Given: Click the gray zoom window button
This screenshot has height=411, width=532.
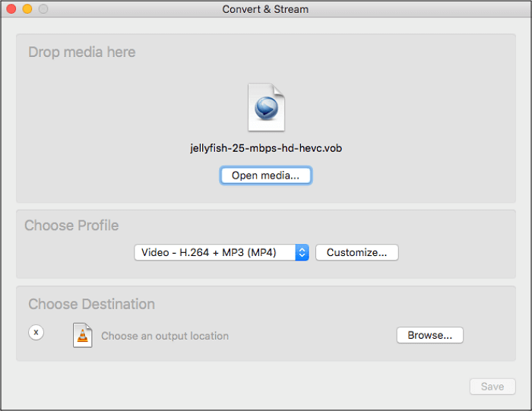Looking at the screenshot, I should coord(43,9).
